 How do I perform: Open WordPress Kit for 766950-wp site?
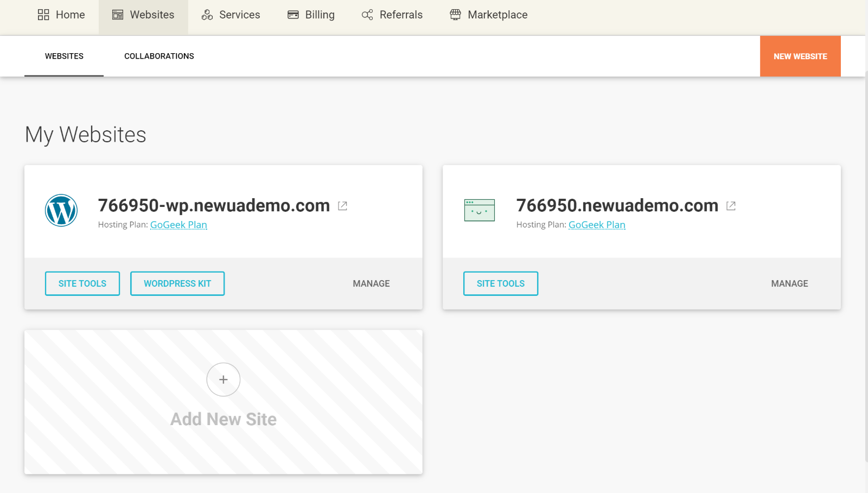pos(177,283)
